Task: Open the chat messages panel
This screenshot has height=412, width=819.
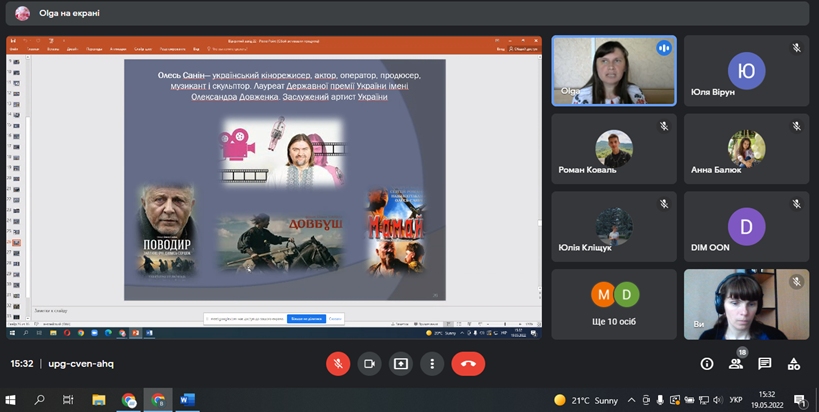Action: 765,364
